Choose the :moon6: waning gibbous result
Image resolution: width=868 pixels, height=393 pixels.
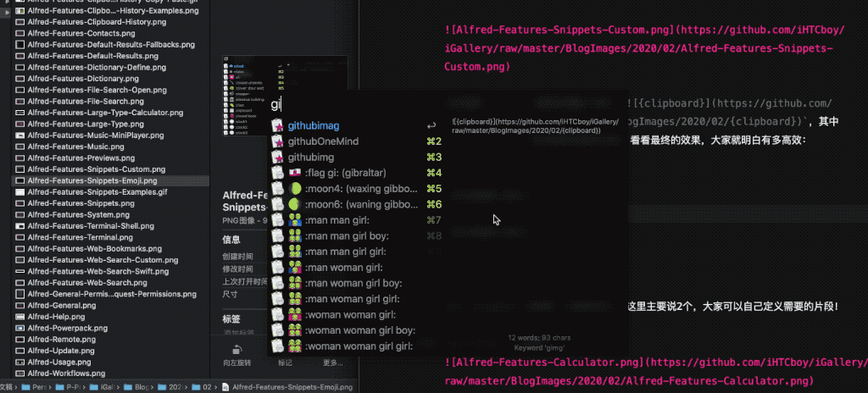click(357, 204)
